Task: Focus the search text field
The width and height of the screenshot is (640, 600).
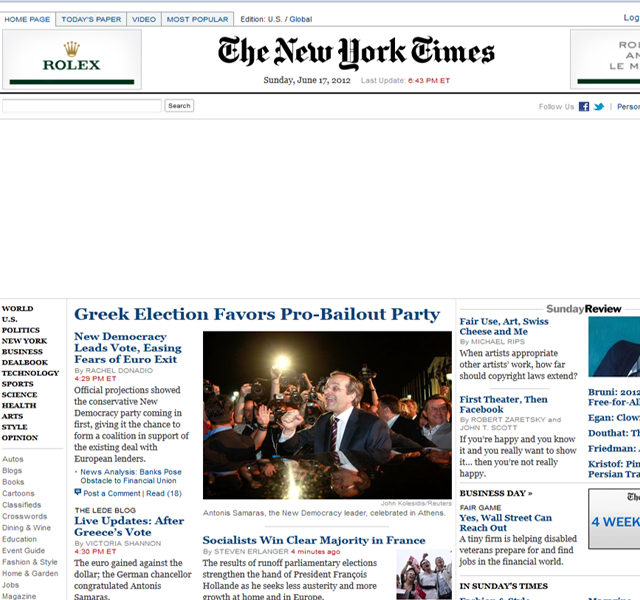Action: click(x=82, y=106)
